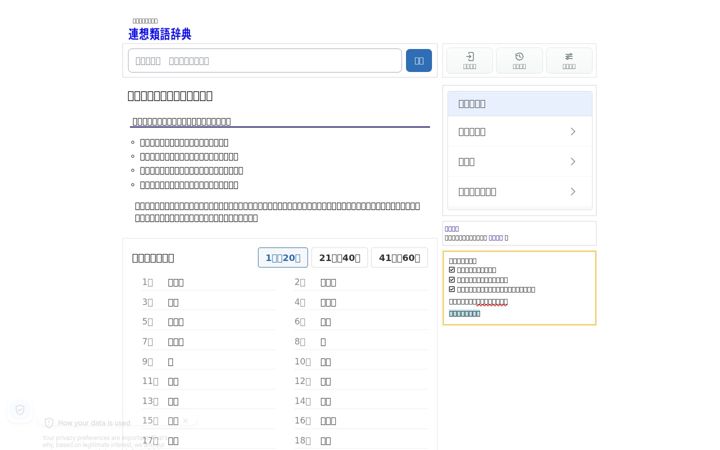Open the rank 2 word entry
The height and width of the screenshot is (450, 720).
[328, 283]
